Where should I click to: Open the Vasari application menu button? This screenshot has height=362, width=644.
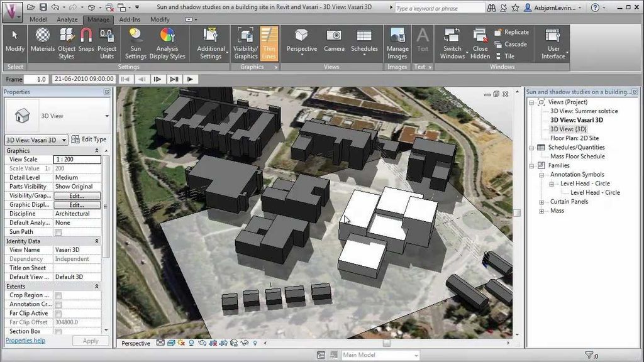click(x=13, y=11)
